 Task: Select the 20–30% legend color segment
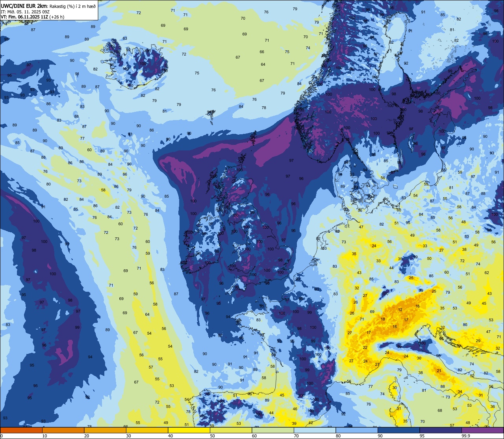(x=105, y=430)
